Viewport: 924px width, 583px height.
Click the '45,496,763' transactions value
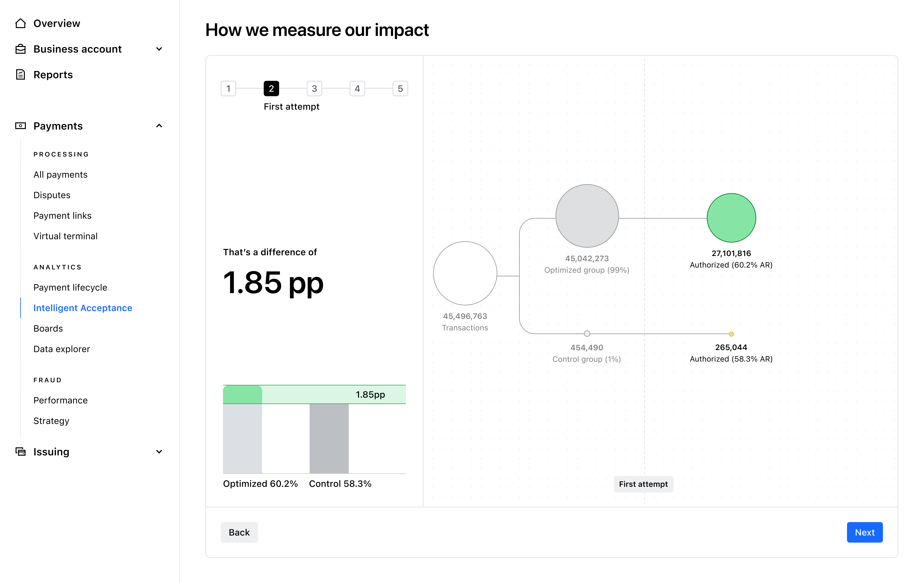[x=465, y=316]
